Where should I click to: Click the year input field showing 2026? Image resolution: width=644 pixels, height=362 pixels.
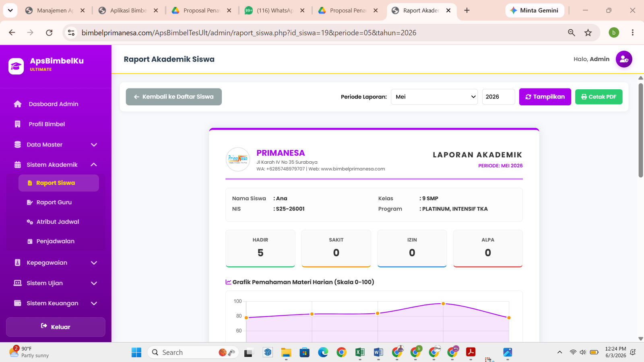coord(498,97)
